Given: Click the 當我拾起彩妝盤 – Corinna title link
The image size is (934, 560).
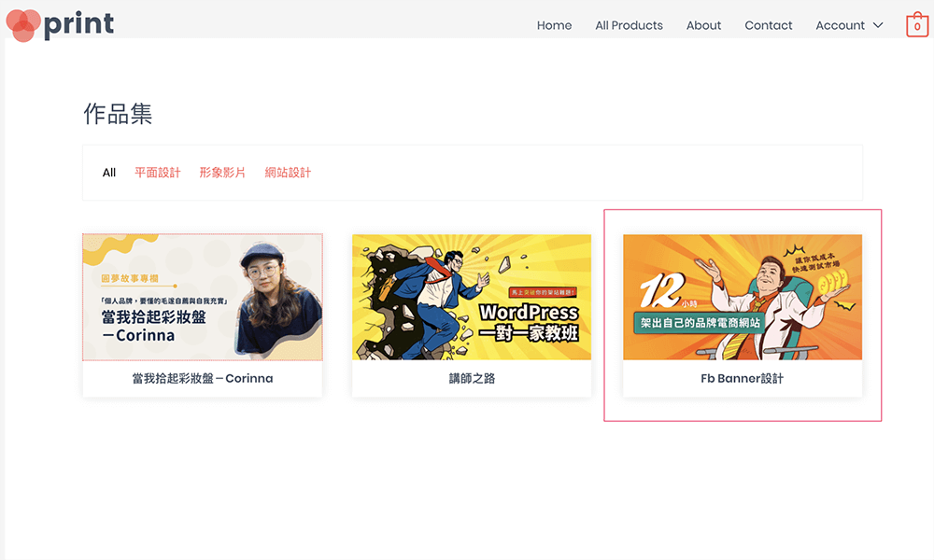Looking at the screenshot, I should pyautogui.click(x=203, y=379).
